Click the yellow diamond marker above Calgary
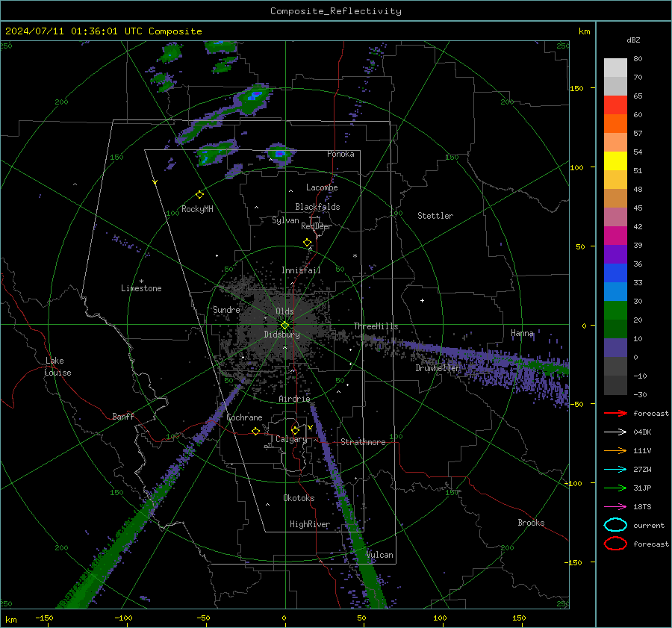The width and height of the screenshot is (672, 628). click(x=295, y=430)
